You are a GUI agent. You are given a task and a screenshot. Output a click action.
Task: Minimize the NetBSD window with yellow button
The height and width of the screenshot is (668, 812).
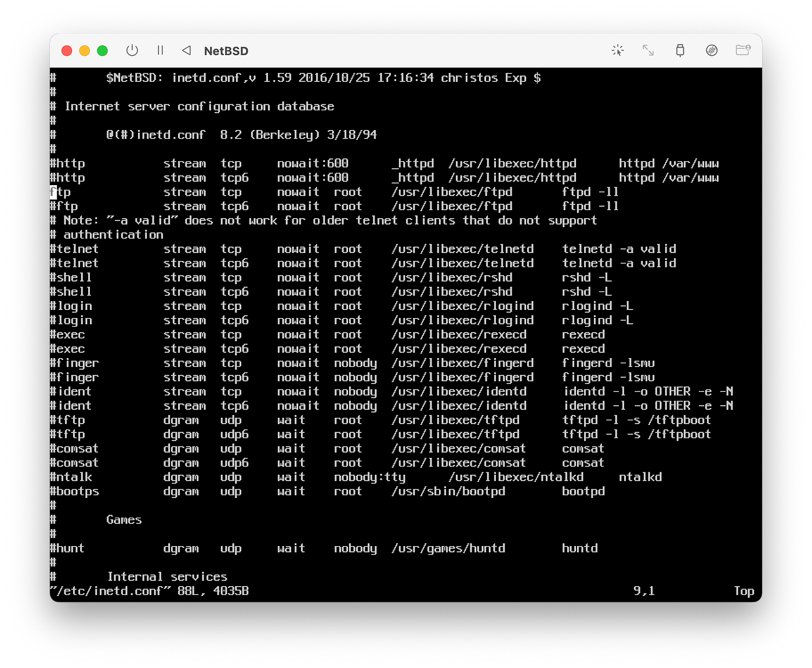85,50
